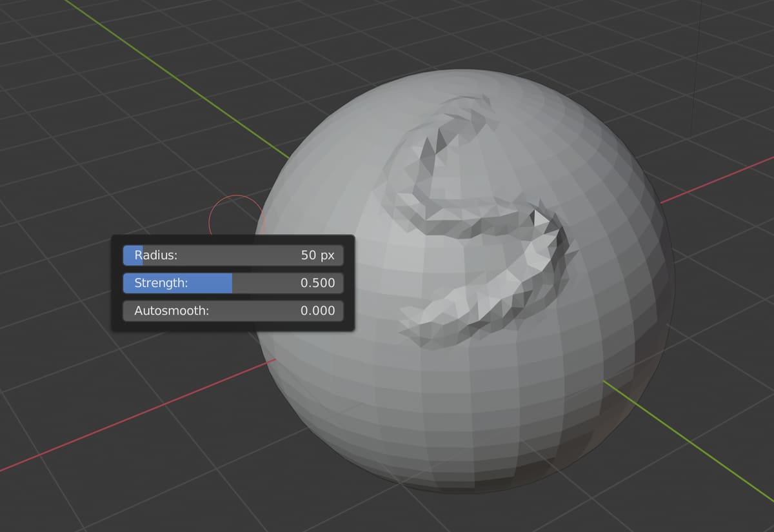This screenshot has width=774, height=532.
Task: Adjust the Strength slider at 0.500
Action: click(x=233, y=282)
